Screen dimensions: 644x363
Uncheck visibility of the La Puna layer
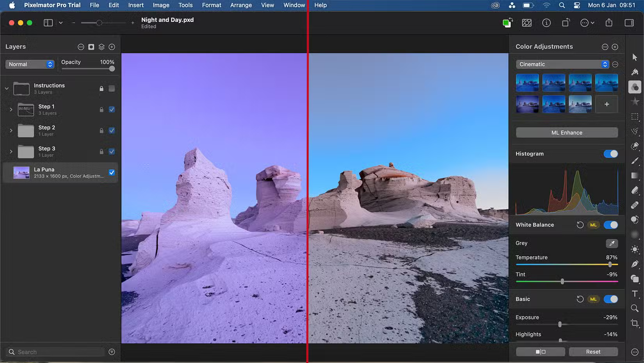pos(112,172)
